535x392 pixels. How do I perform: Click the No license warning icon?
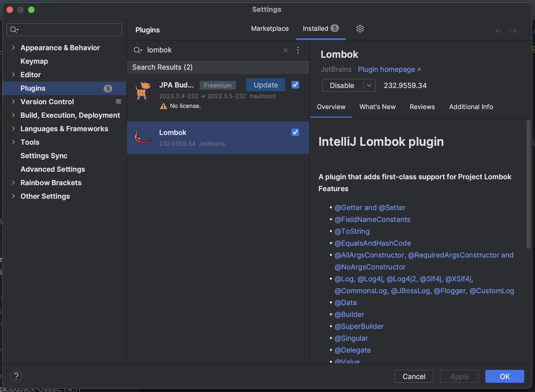[x=164, y=106]
